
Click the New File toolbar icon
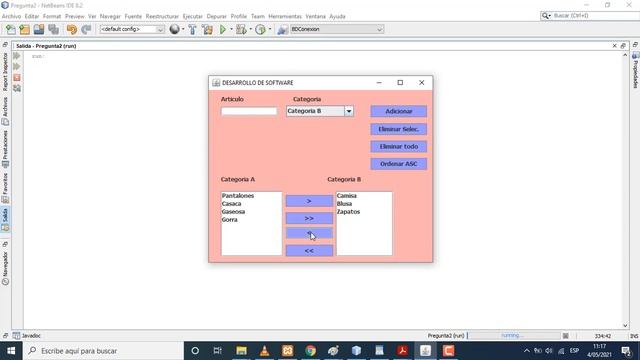11,29
